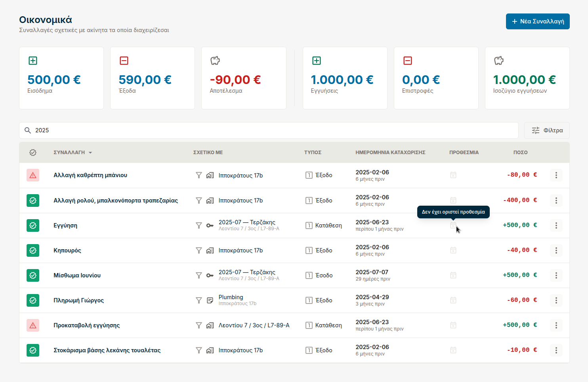
Task: Click verified status icon for Πληρωμή Γιώργος row
Action: [33, 300]
